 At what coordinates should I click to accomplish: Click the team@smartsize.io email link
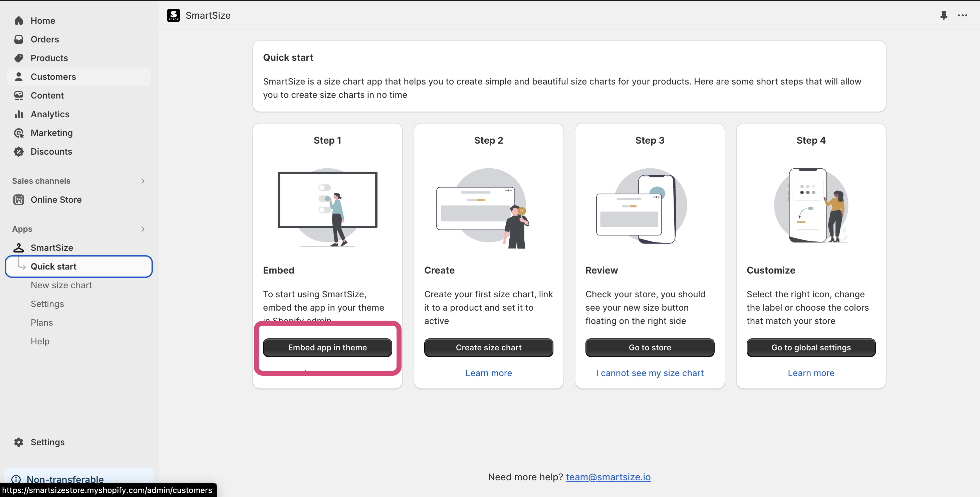click(x=608, y=477)
